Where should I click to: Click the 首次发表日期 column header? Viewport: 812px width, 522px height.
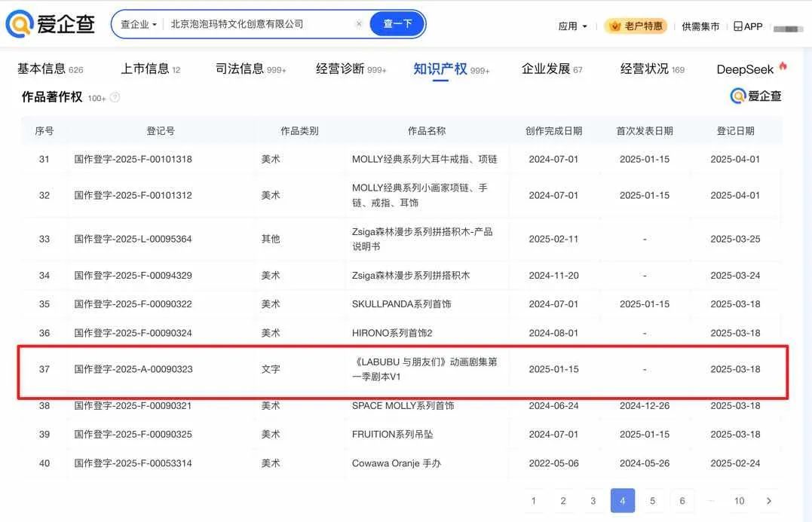pyautogui.click(x=645, y=131)
